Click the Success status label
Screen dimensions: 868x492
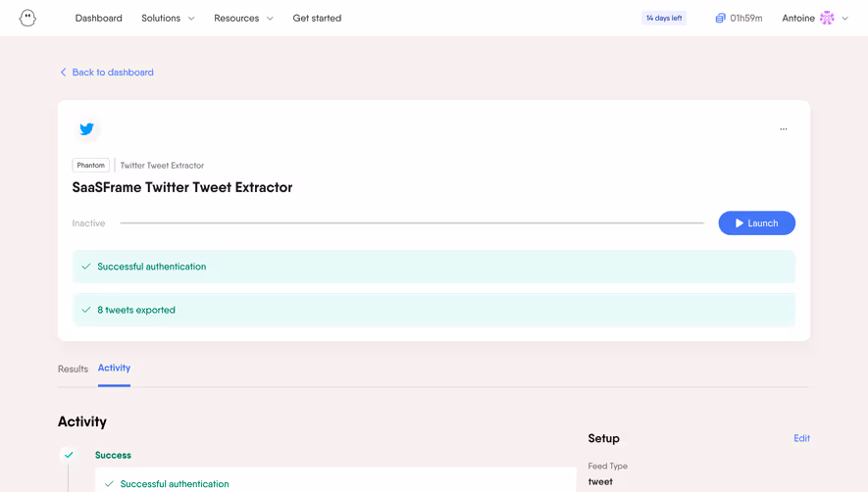[x=113, y=455]
